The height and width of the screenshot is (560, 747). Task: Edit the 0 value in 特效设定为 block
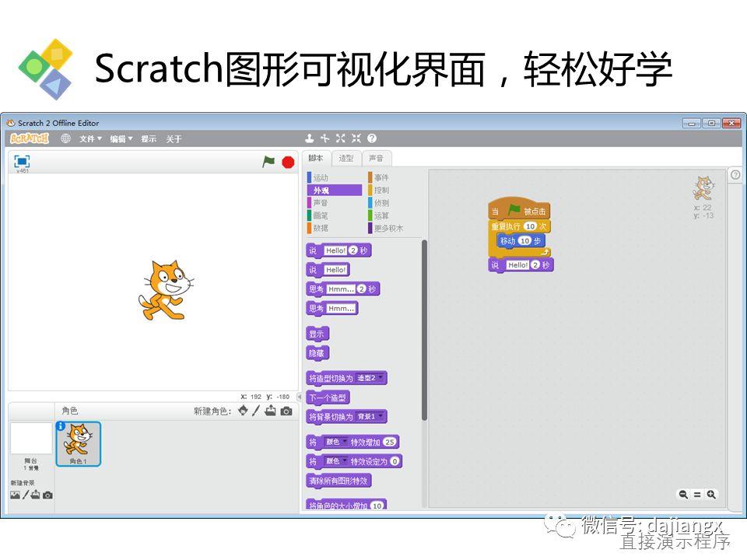coord(395,461)
